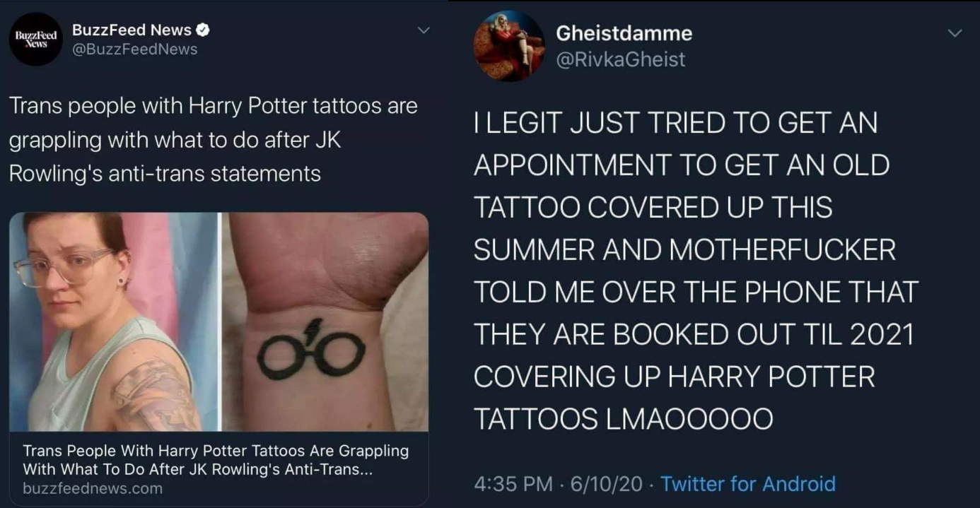Open the BuzzFeed News display name
Viewport: 980px width, 508px height.
pos(132,30)
